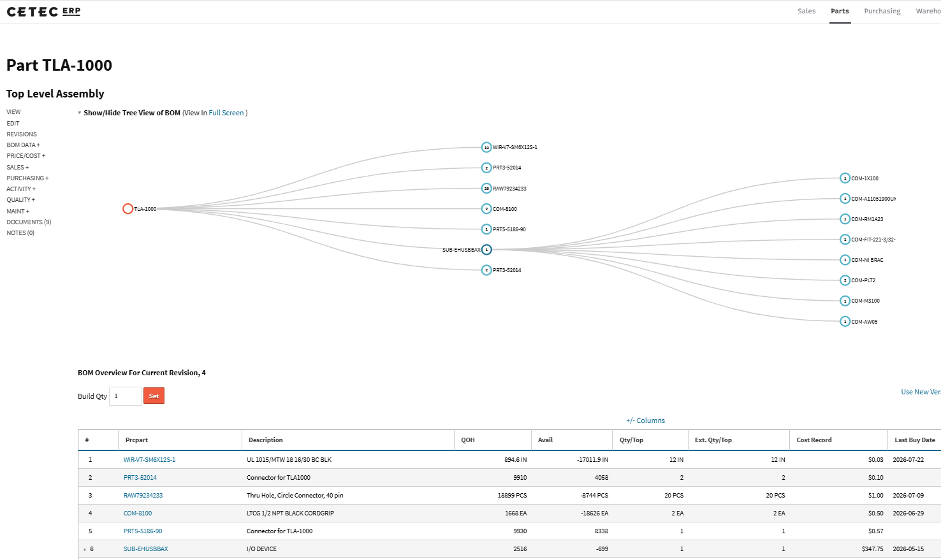This screenshot has height=560, width=941.
Task: Expand the SALES + sidebar menu
Action: [x=18, y=168]
